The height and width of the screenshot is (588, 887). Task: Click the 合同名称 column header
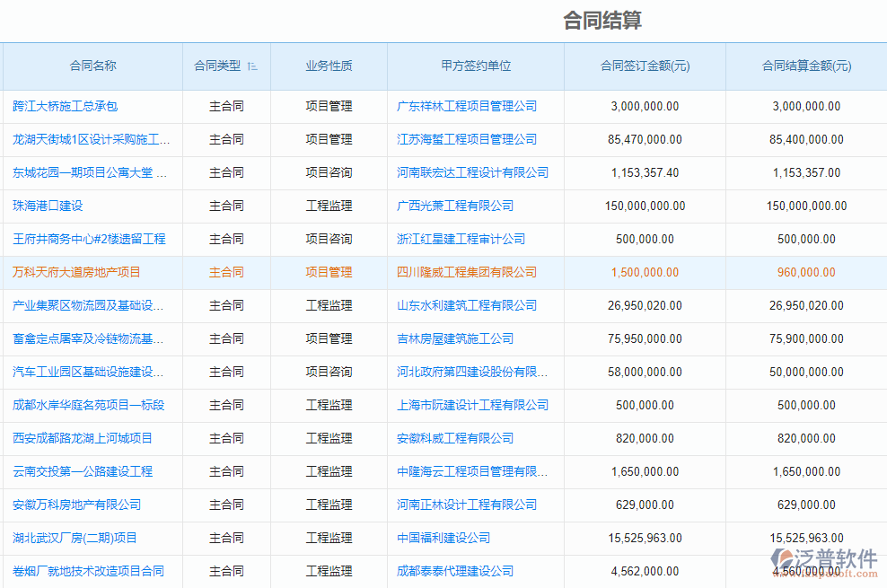click(92, 66)
